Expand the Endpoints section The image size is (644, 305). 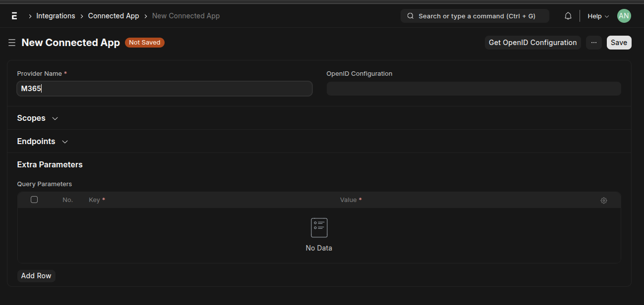point(42,142)
